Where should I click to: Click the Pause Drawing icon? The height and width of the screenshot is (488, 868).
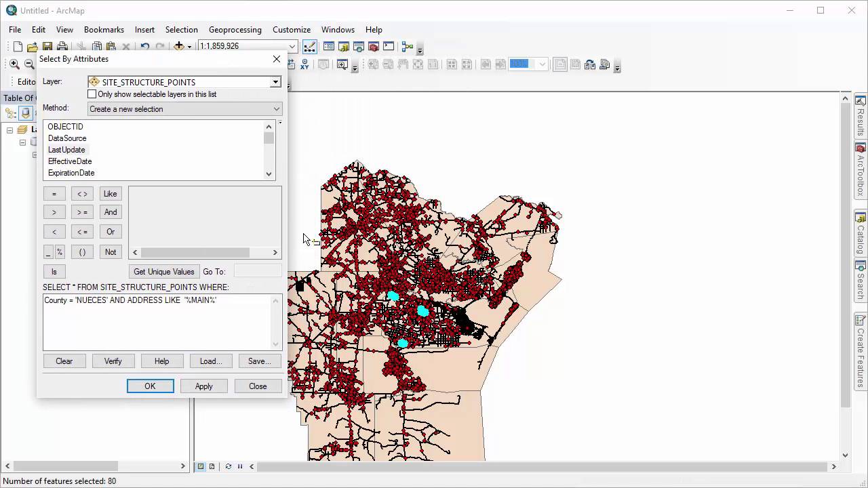click(x=240, y=466)
